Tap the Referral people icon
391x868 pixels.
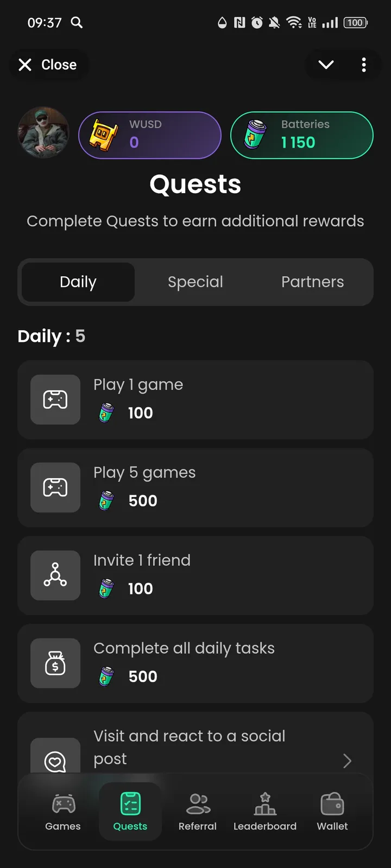point(198,804)
